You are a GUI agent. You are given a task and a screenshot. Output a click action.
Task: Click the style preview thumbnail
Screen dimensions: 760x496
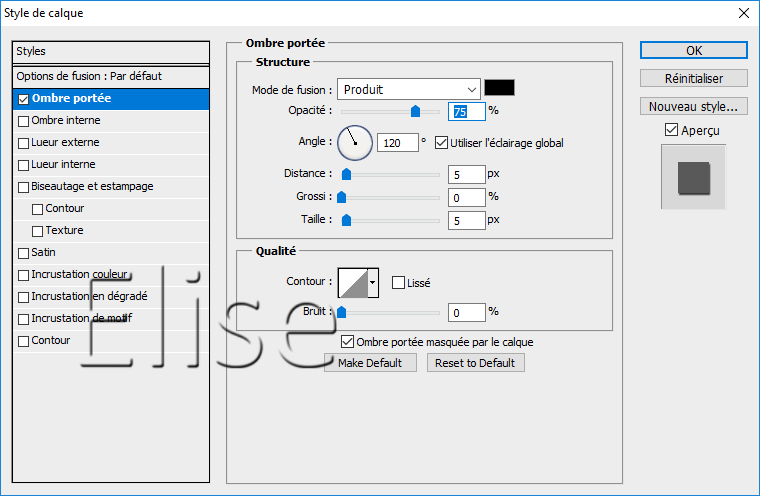click(x=692, y=177)
